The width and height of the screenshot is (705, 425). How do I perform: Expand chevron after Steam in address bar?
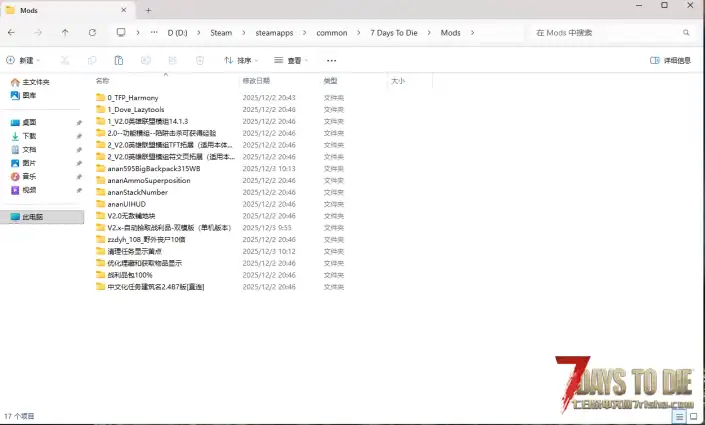(244, 33)
